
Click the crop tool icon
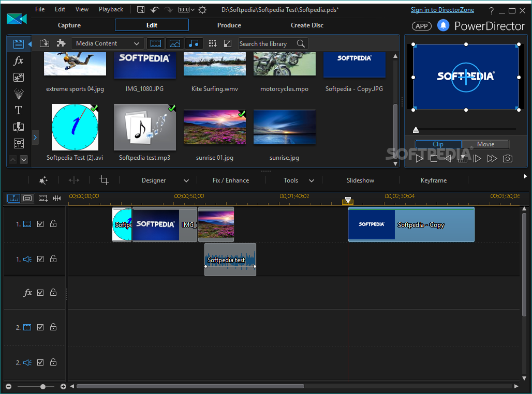point(104,180)
